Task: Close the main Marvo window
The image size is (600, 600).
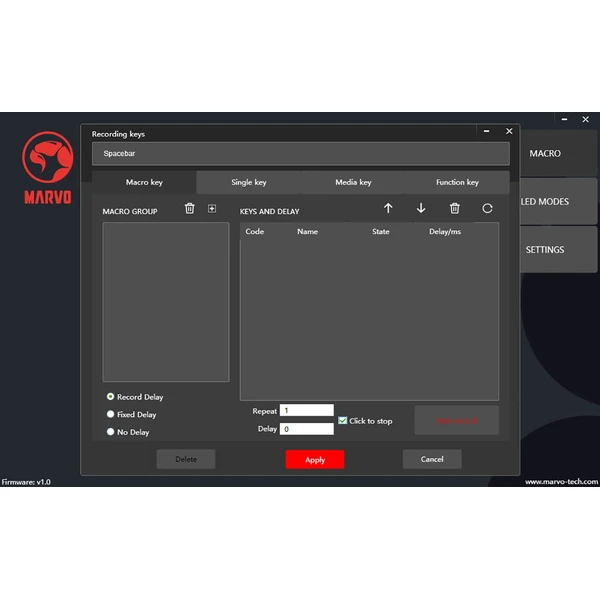Action: click(585, 119)
